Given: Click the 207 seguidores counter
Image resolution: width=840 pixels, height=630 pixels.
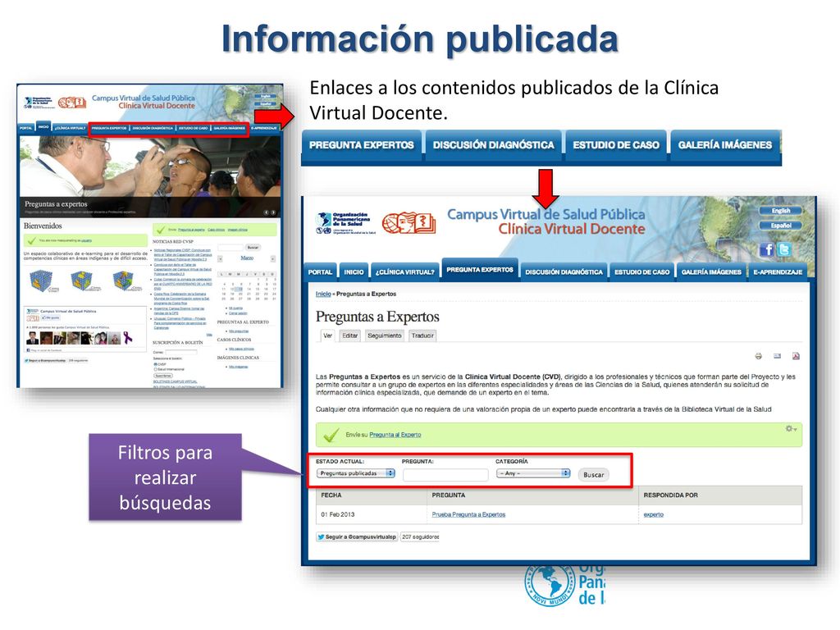Looking at the screenshot, I should tap(420, 536).
